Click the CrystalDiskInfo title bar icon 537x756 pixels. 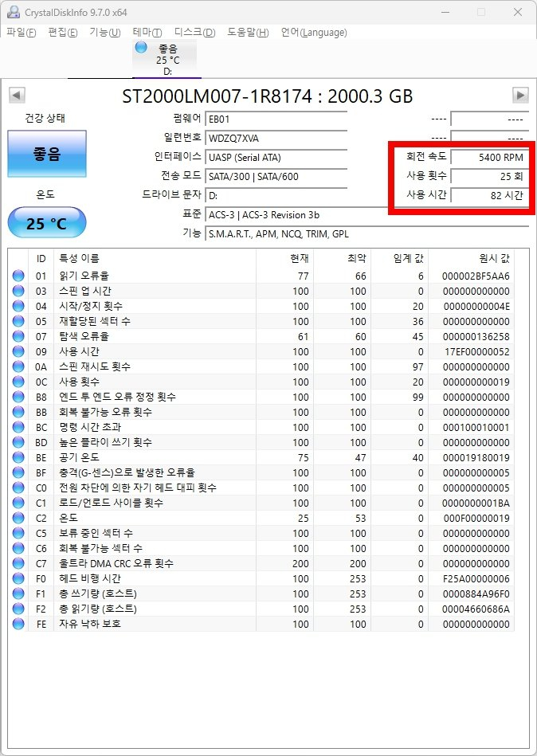pos(14,12)
